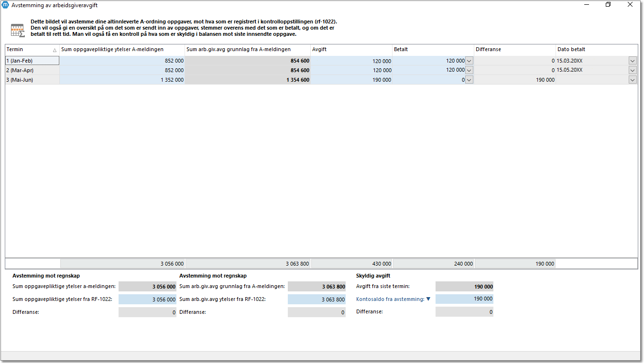
Task: Select the 1 (Jan-Feb) termin row
Action: 32,61
